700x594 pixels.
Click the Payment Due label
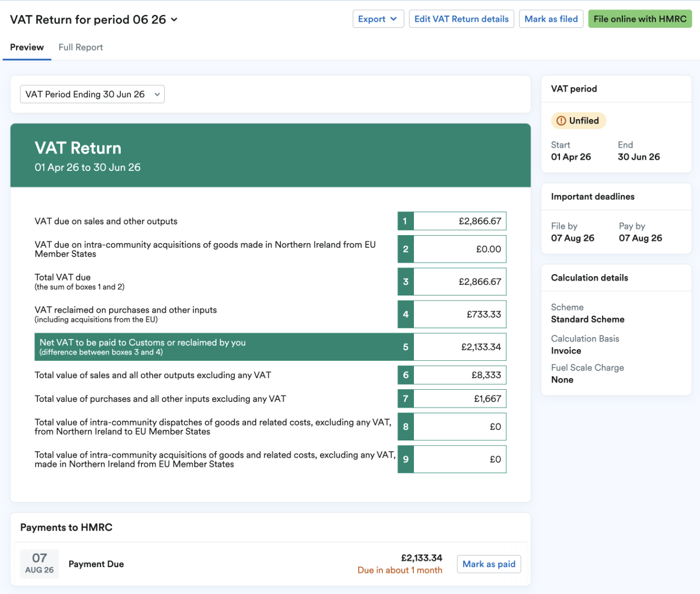coord(96,564)
